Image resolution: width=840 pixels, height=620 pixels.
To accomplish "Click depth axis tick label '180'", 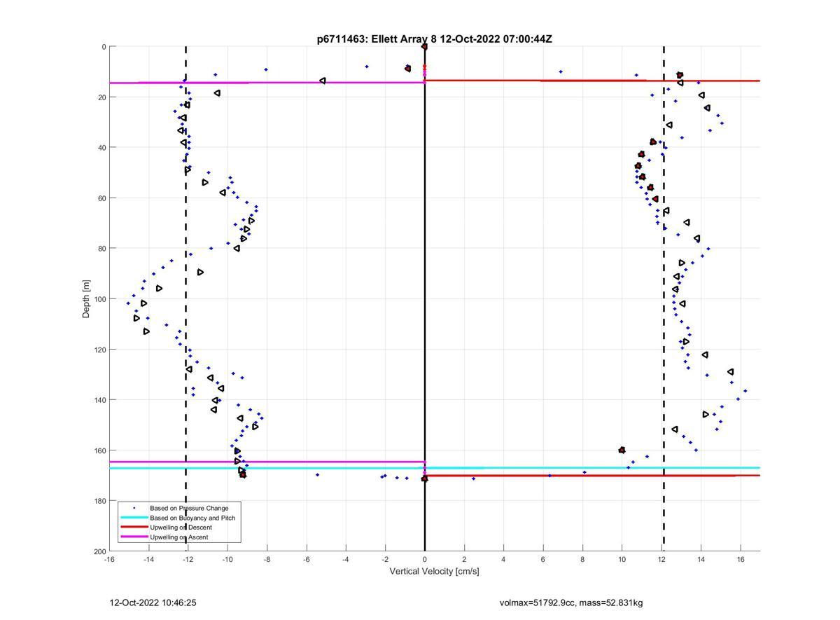I will click(x=99, y=501).
